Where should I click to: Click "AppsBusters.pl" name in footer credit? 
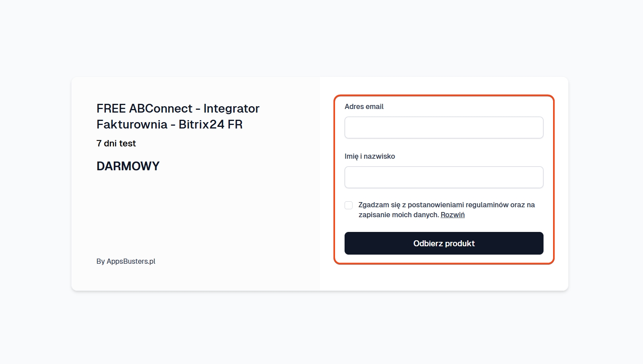pos(131,261)
